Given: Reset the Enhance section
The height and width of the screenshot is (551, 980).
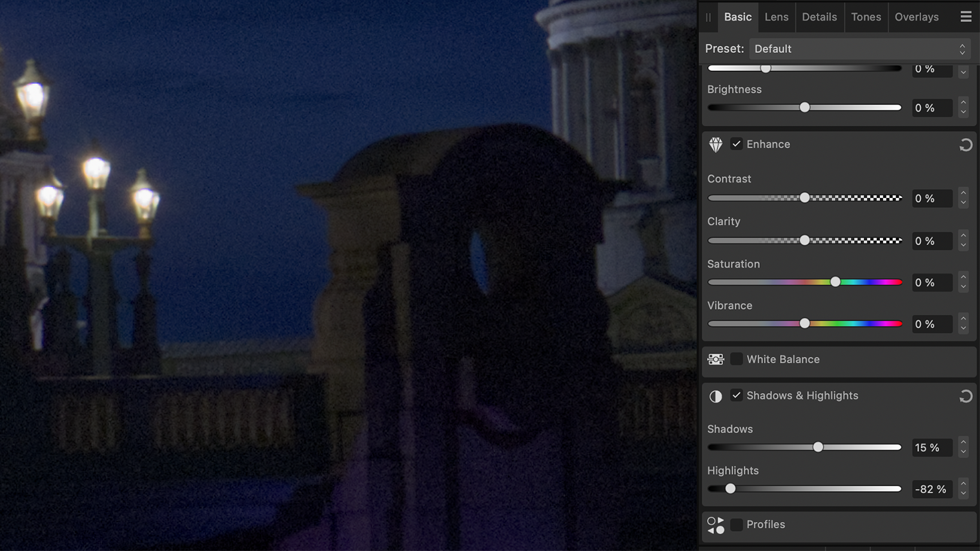Looking at the screenshot, I should 965,145.
